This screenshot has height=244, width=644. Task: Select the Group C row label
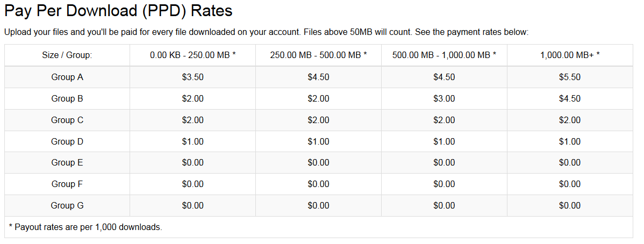click(67, 120)
